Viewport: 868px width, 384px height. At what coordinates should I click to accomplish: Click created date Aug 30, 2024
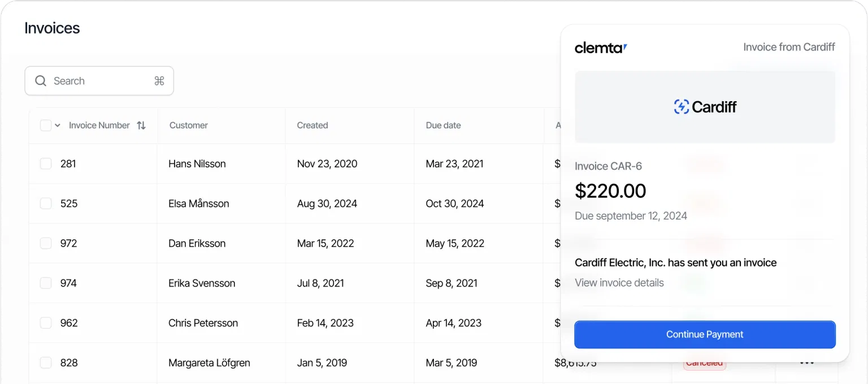(x=327, y=204)
